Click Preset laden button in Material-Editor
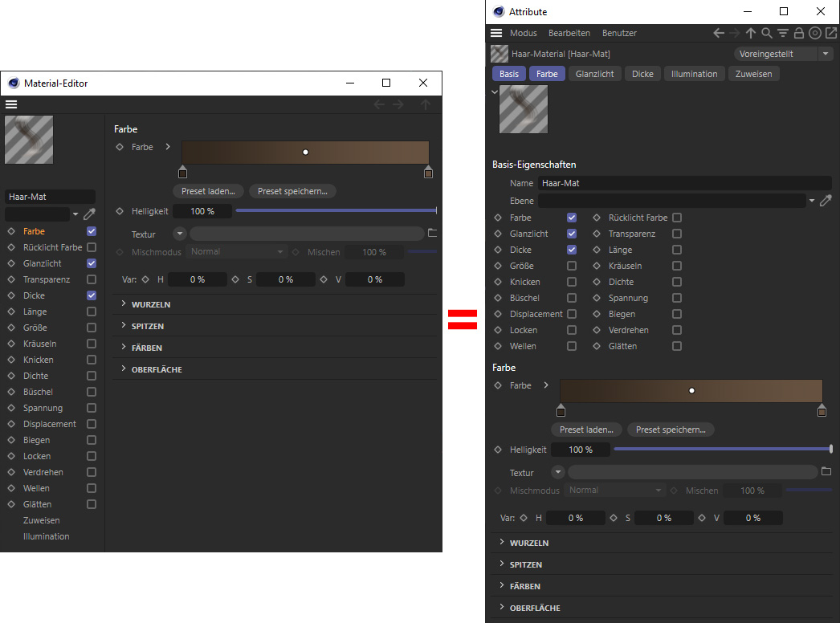The width and height of the screenshot is (840, 623). (208, 191)
